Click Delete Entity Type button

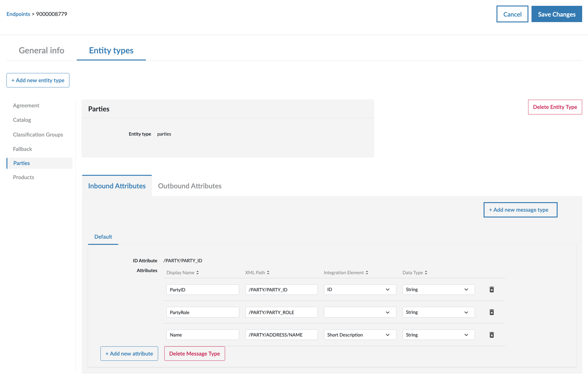[x=555, y=107]
